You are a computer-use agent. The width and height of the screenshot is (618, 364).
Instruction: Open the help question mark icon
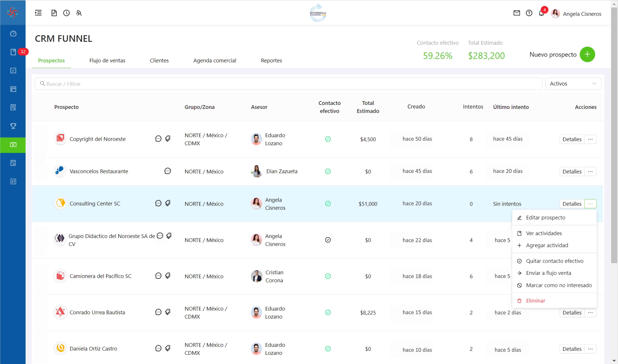[x=529, y=13]
